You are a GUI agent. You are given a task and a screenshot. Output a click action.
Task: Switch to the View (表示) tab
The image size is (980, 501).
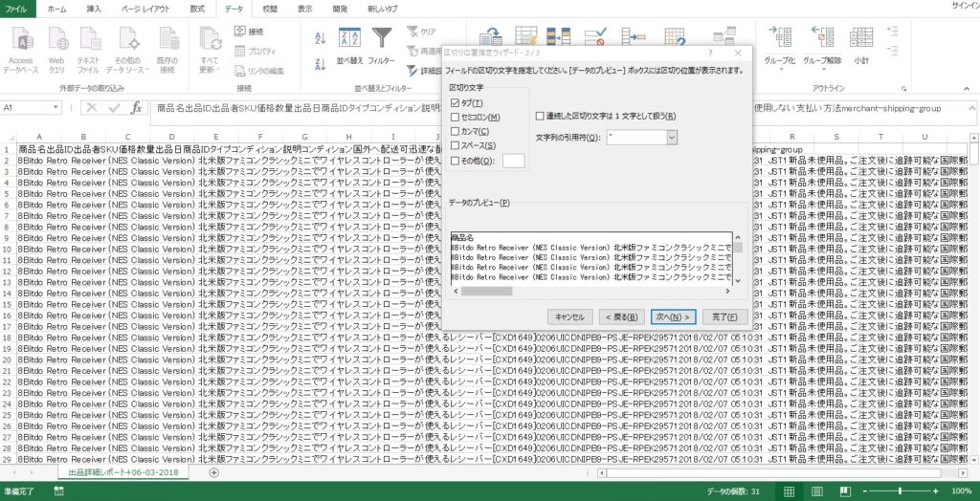(305, 9)
